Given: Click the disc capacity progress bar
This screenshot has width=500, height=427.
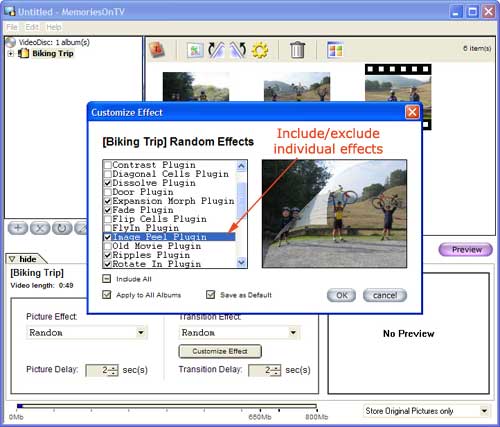Looking at the screenshot, I should tap(167, 406).
